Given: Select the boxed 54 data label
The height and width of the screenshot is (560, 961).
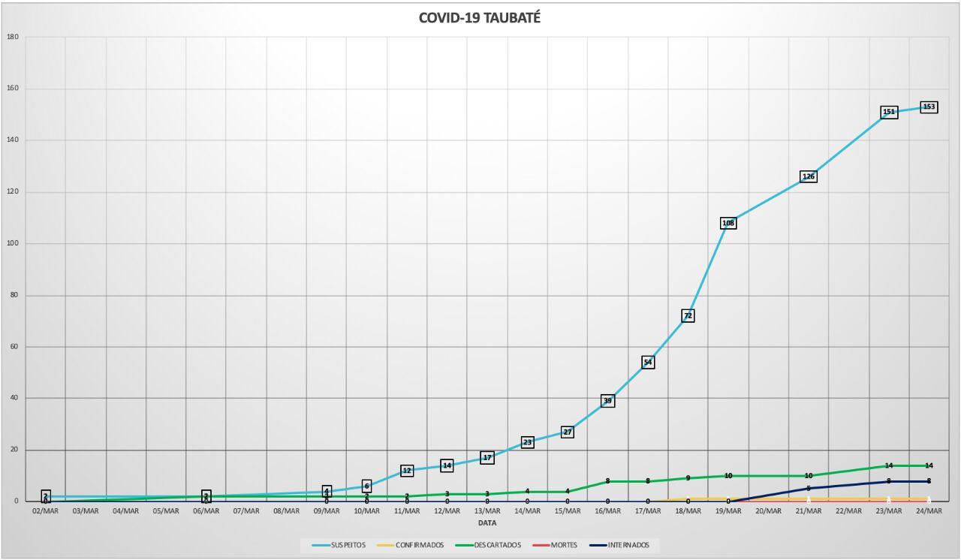Looking at the screenshot, I should click(x=648, y=363).
